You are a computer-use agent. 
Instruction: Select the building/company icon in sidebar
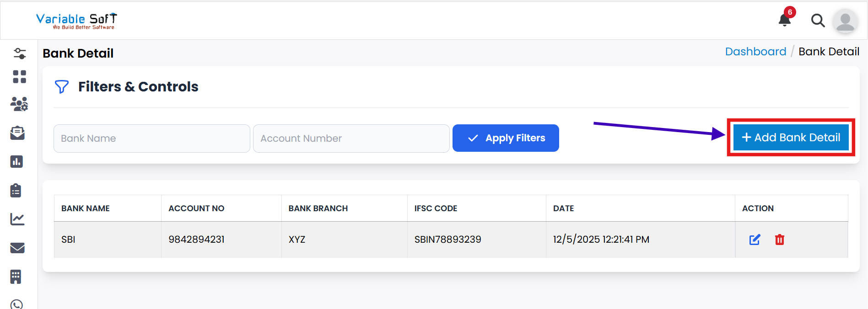pos(16,277)
